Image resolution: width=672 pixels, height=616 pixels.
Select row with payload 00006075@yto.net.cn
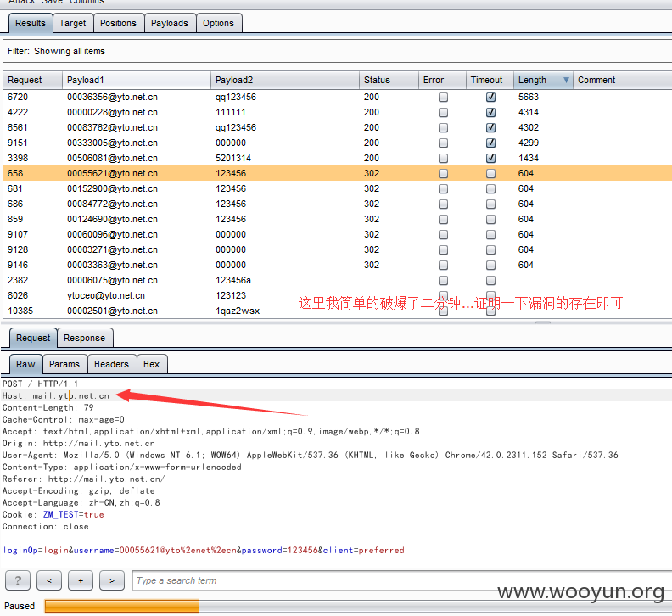[338, 280]
